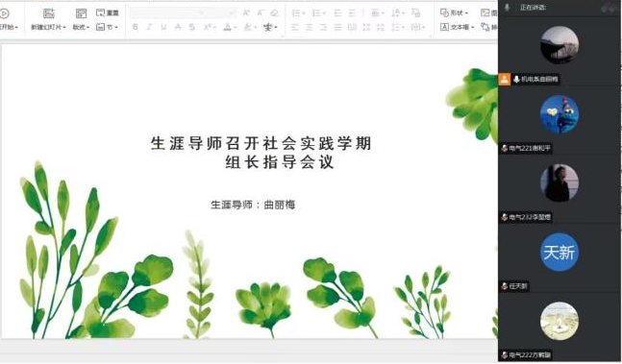Toggle underline formatting

163,27
